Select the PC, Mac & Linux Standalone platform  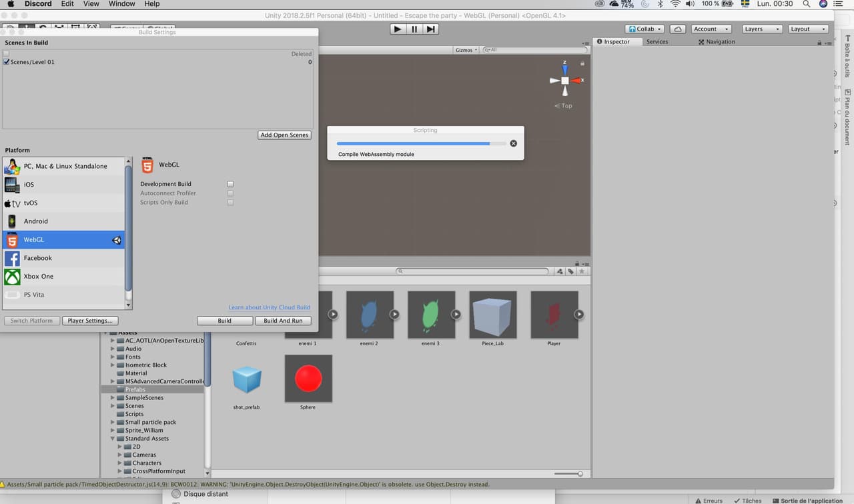pyautogui.click(x=64, y=166)
